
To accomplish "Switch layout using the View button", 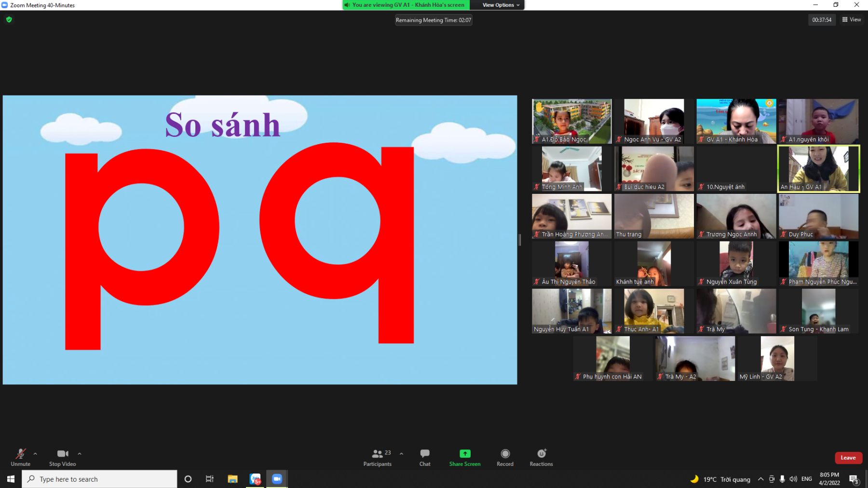I will 852,20.
